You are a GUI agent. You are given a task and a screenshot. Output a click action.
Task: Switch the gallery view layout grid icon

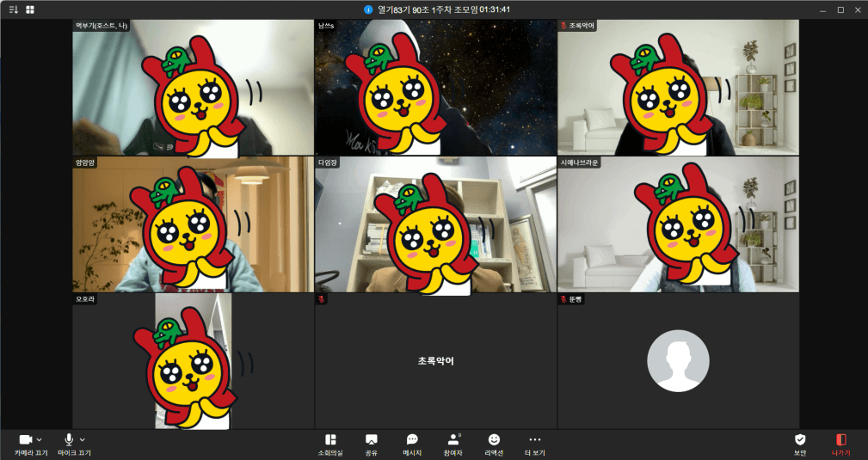(30, 9)
